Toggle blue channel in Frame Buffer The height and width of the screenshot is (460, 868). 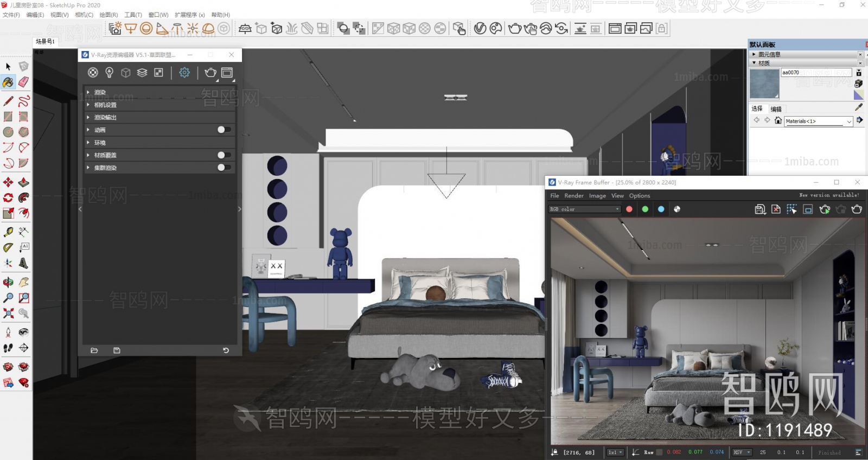[661, 209]
